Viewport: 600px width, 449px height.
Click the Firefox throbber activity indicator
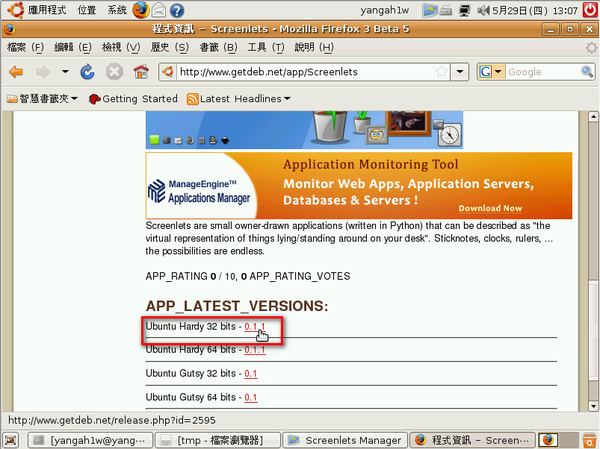[x=591, y=47]
